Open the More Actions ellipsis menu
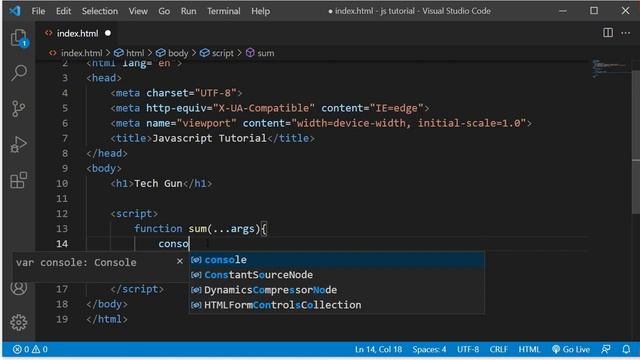The width and height of the screenshot is (640, 360). [x=625, y=33]
